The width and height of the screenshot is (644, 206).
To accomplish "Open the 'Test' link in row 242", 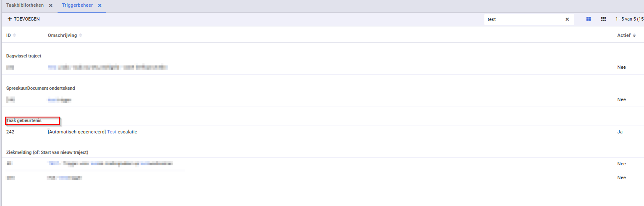I will click(112, 132).
